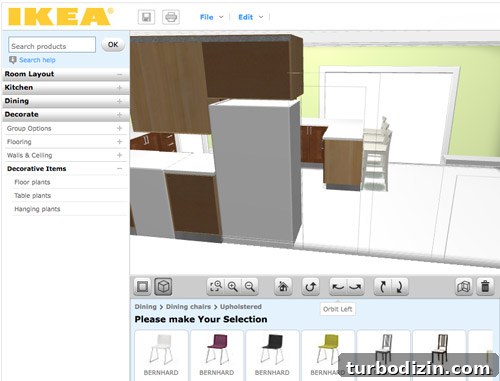Click the single curved undo arrow icon
This screenshot has height=381, width=500.
311,286
